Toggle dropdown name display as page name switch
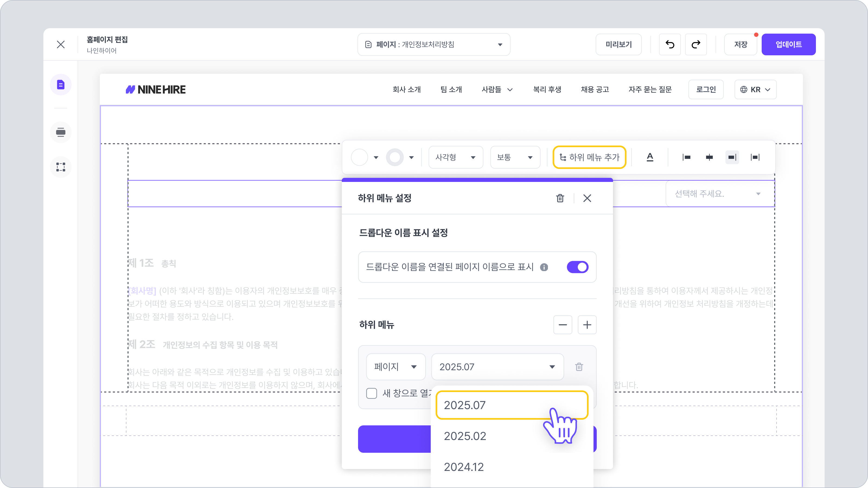This screenshot has width=868, height=488. [x=577, y=267]
